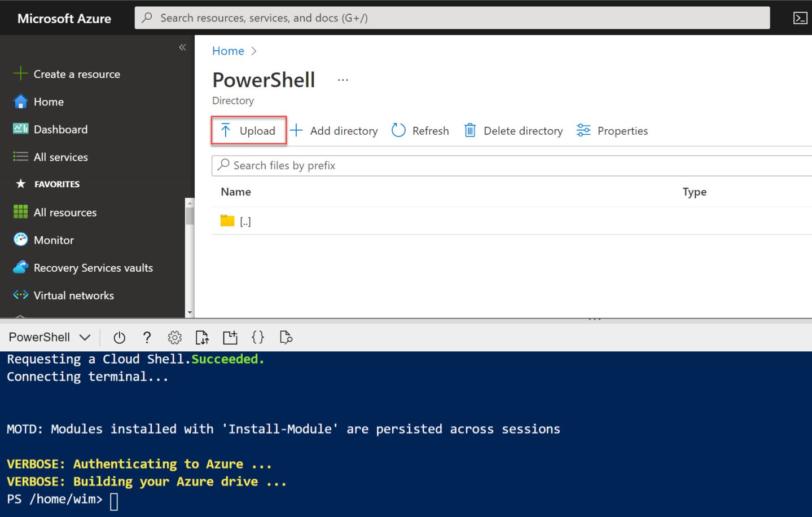812x517 pixels.
Task: Click the global search resources box
Action: (453, 17)
